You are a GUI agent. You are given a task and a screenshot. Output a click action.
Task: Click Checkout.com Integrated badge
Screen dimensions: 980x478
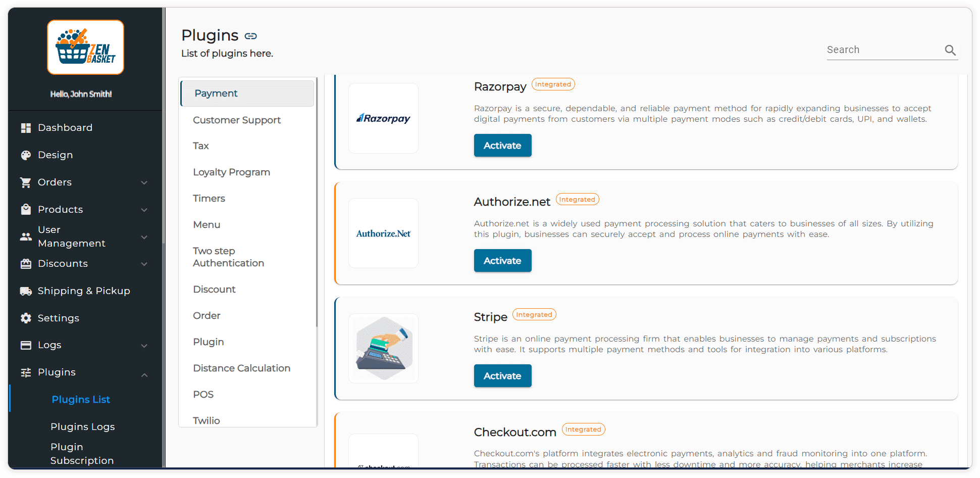pyautogui.click(x=584, y=429)
